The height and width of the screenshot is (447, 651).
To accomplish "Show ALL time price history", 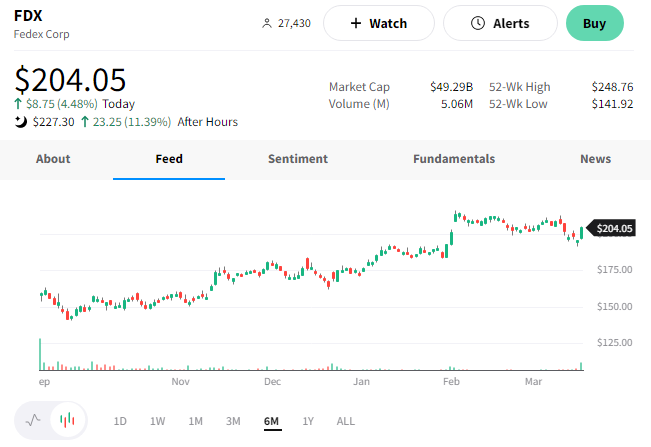I will click(x=345, y=421).
